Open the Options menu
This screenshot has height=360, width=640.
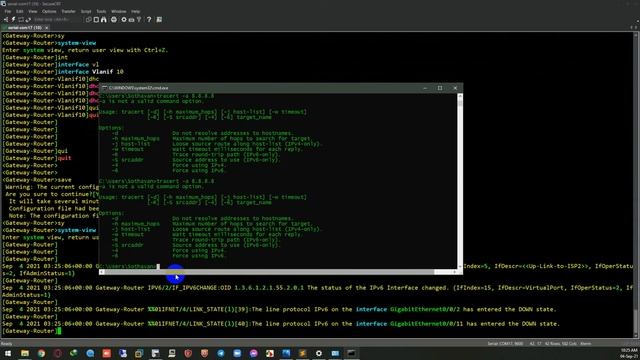pos(49,11)
